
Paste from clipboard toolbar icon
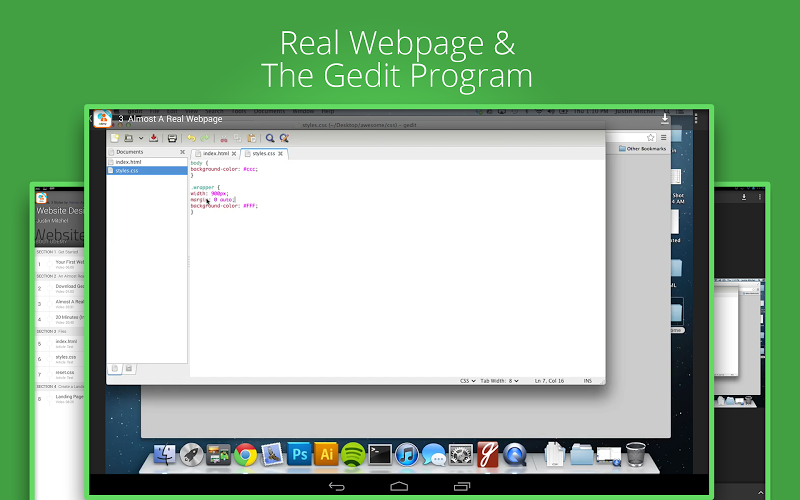pyautogui.click(x=252, y=138)
